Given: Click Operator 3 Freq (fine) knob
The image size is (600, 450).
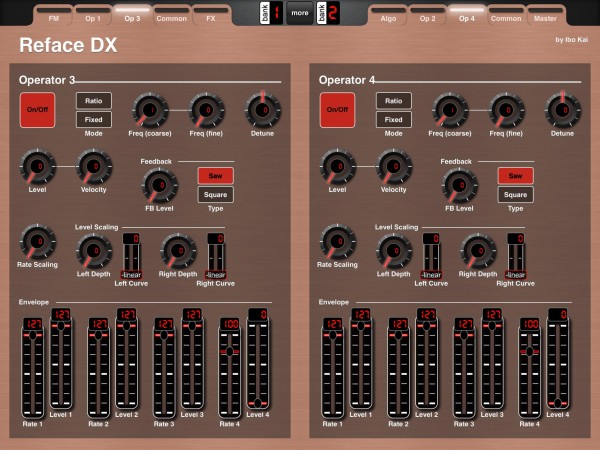Looking at the screenshot, I should 206,110.
